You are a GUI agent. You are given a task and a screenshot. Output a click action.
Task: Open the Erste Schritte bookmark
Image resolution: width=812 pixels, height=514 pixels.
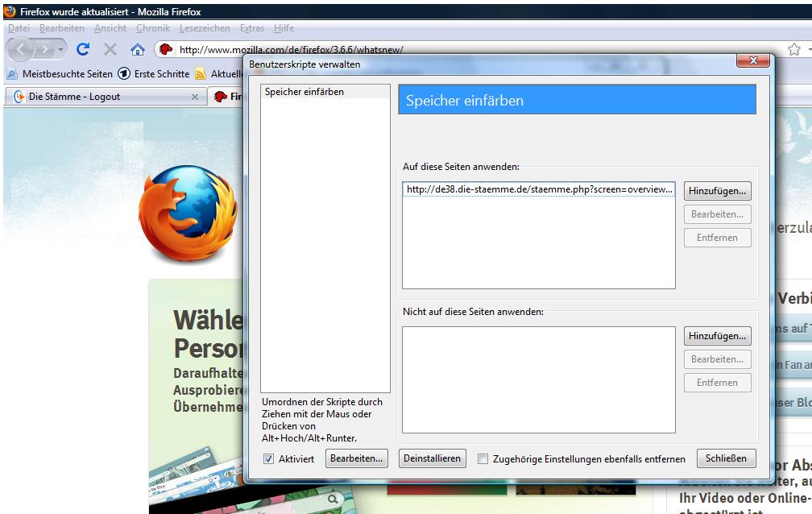153,74
